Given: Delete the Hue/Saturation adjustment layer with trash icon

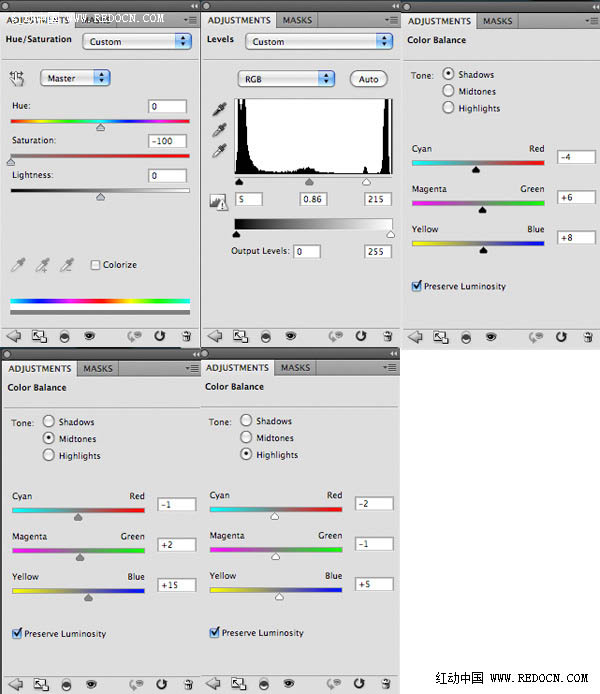Looking at the screenshot, I should [187, 336].
